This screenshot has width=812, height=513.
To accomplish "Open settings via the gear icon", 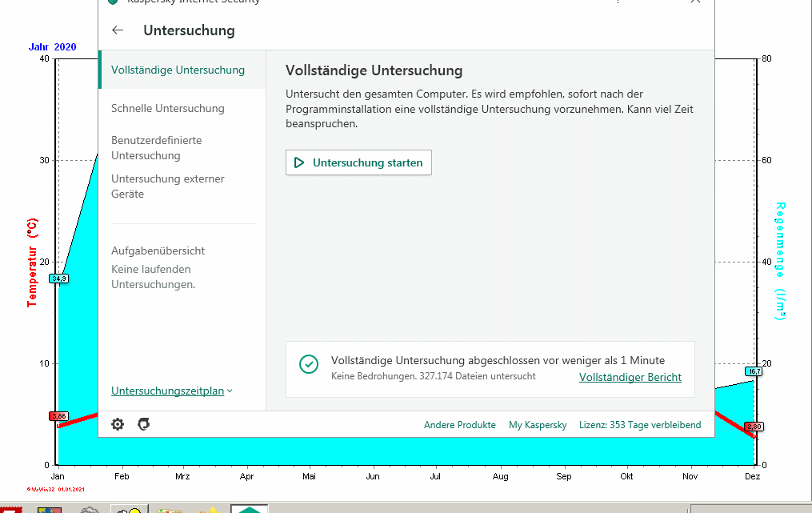I will (118, 424).
